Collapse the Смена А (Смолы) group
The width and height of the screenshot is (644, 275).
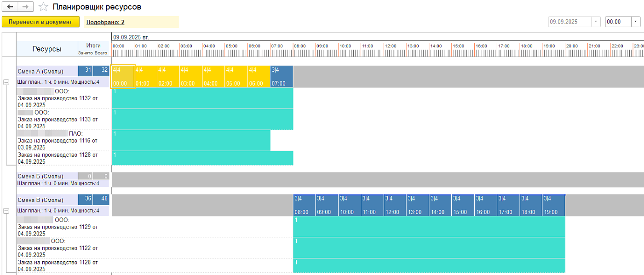coord(6,82)
